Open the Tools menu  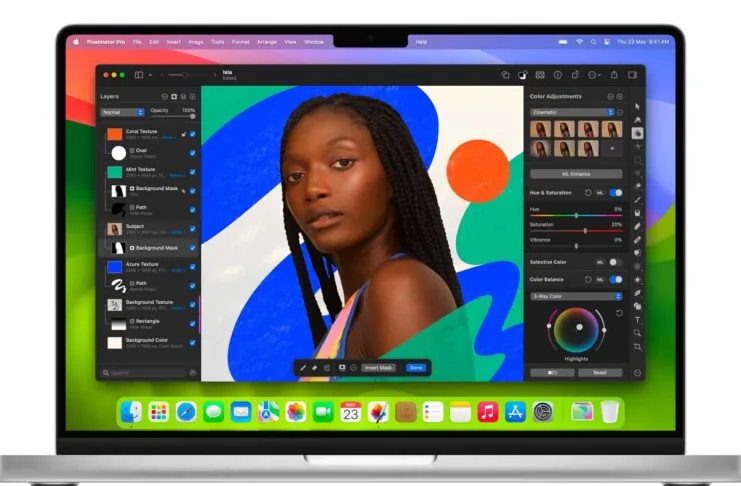(217, 42)
